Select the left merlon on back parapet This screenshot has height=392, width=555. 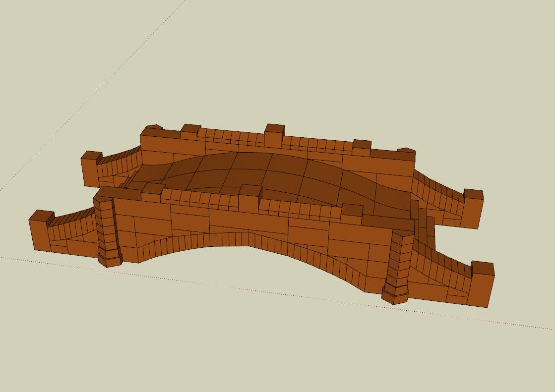pos(190,132)
